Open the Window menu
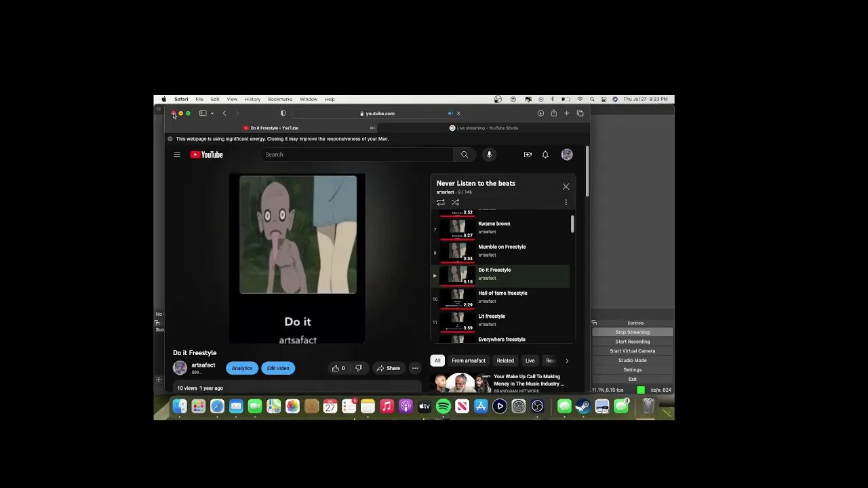Screen dimensions: 868x488 click(x=309, y=99)
